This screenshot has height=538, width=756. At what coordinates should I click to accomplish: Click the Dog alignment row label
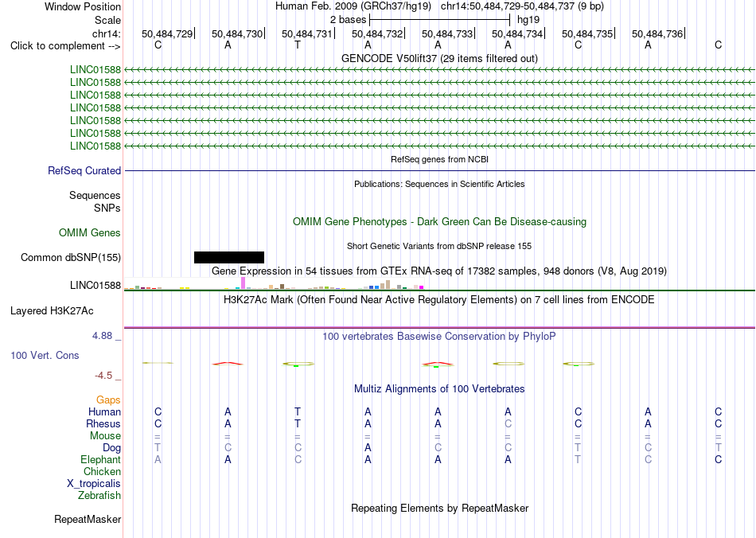tap(111, 448)
